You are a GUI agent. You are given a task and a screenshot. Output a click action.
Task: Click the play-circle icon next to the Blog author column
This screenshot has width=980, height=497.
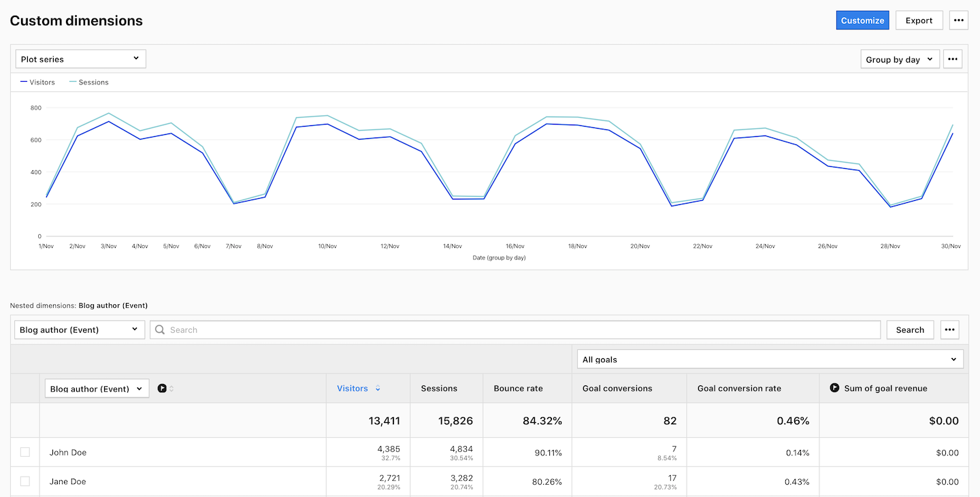click(x=162, y=389)
